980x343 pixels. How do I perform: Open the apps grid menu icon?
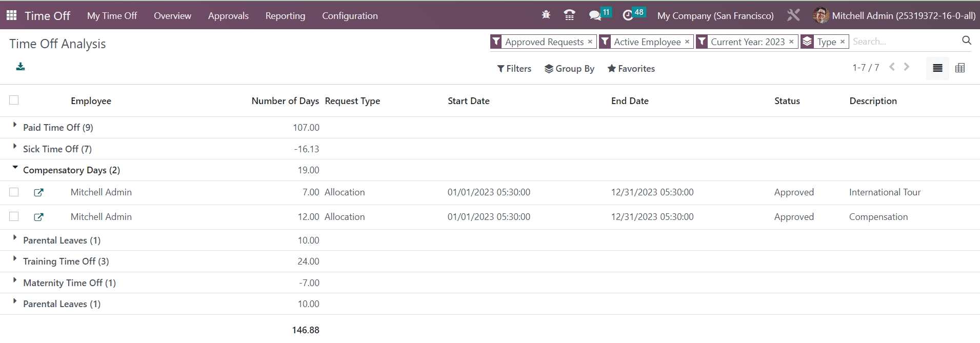pos(11,15)
